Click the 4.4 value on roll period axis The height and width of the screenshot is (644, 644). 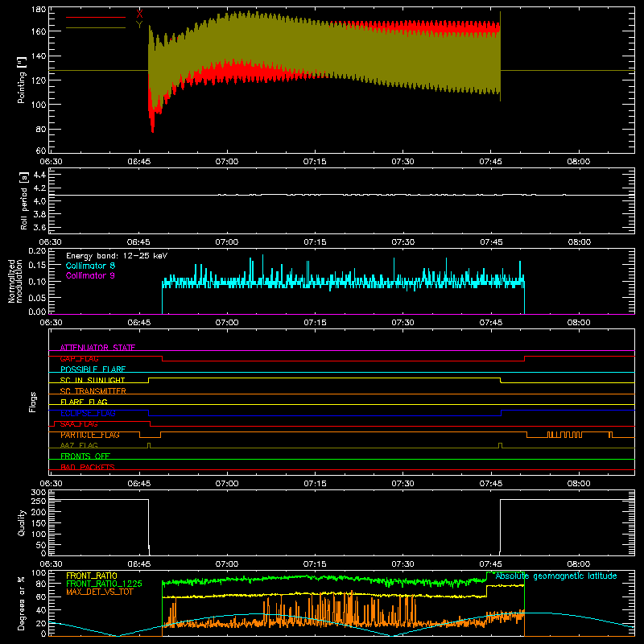pos(39,175)
